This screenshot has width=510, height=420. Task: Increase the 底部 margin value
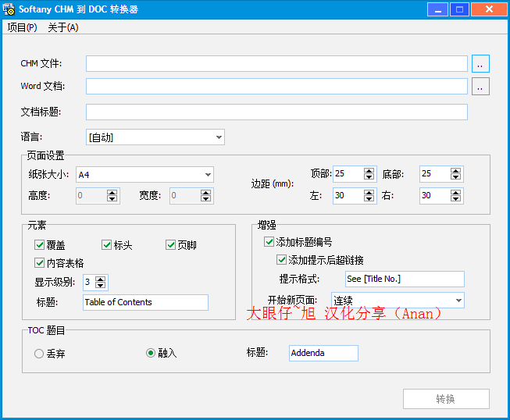[x=455, y=171]
